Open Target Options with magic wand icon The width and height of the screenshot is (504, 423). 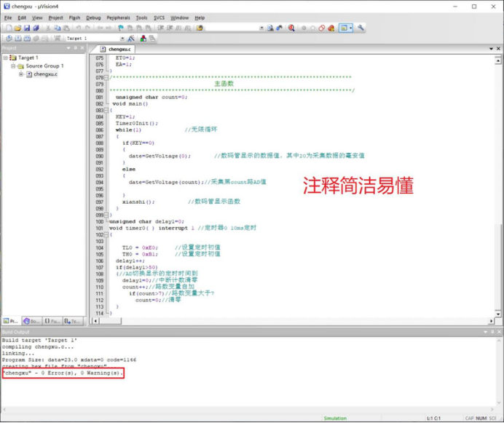[x=131, y=39]
